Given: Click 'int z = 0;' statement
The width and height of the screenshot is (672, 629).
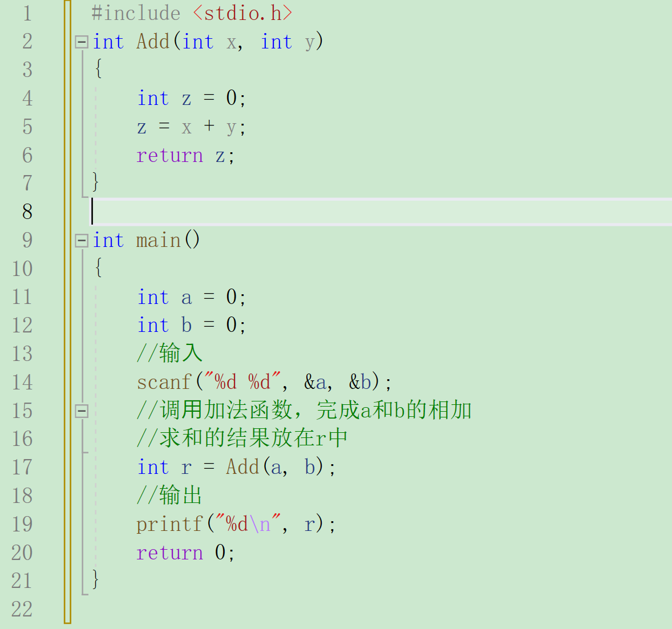Looking at the screenshot, I should [x=192, y=98].
